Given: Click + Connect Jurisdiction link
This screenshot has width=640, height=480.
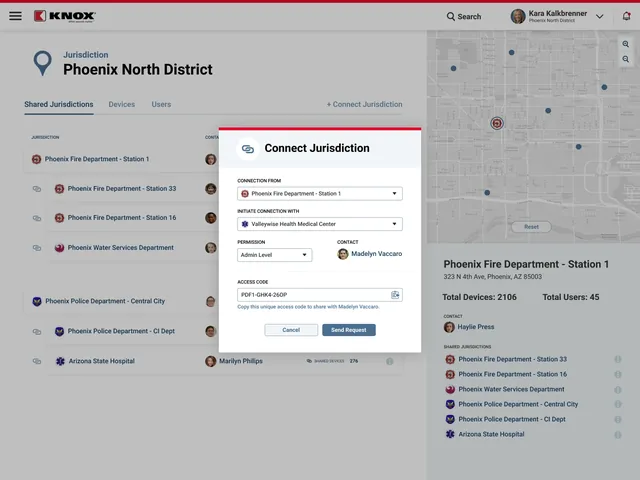Looking at the screenshot, I should click(364, 104).
